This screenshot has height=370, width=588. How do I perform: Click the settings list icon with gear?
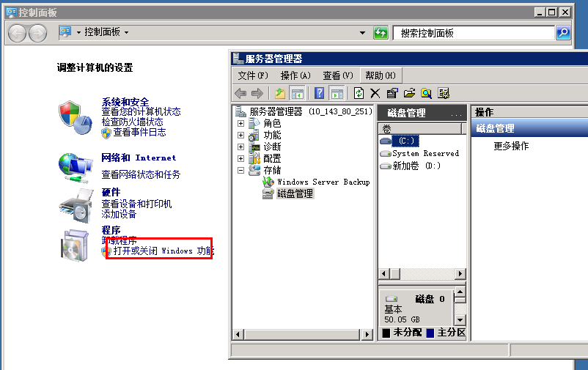444,93
